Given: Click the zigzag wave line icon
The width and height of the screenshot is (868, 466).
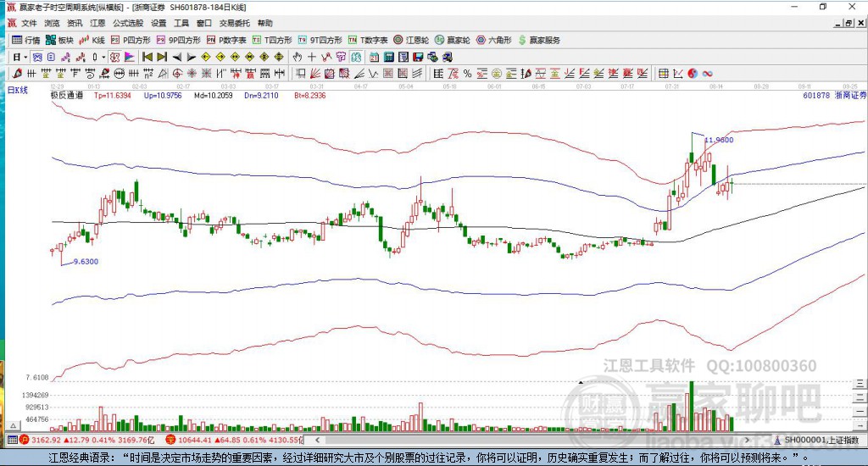Looking at the screenshot, I should (x=374, y=74).
